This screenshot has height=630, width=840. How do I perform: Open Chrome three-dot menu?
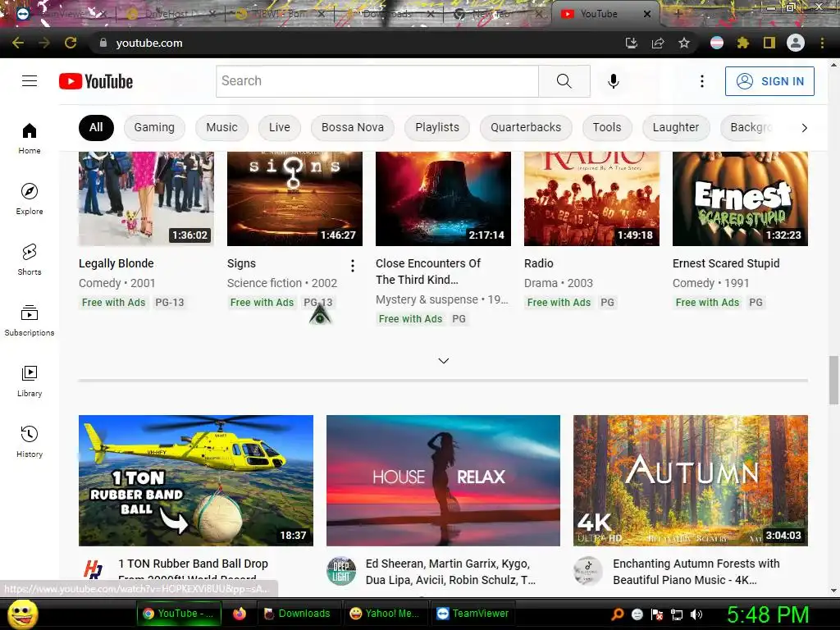pyautogui.click(x=822, y=43)
